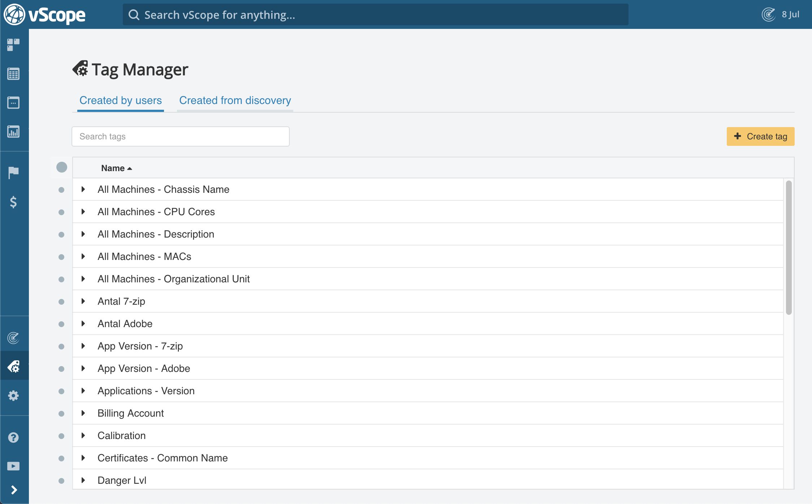
Task: Select the Antal 7-zip tag name
Action: coord(121,301)
